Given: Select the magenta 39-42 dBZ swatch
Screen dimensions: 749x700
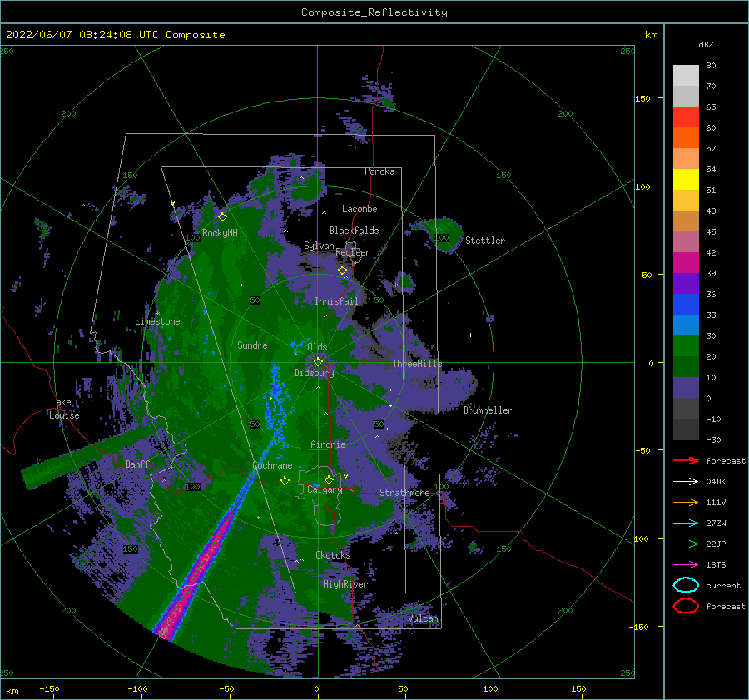Looking at the screenshot, I should tap(686, 263).
